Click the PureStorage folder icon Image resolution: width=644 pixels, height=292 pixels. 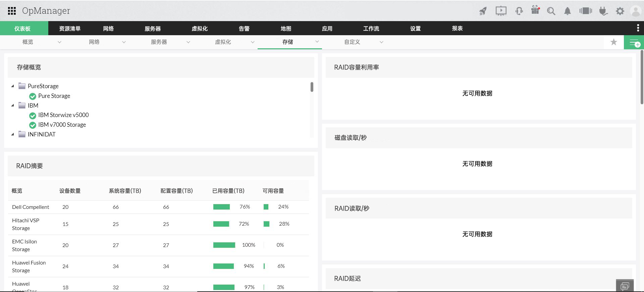tap(22, 86)
